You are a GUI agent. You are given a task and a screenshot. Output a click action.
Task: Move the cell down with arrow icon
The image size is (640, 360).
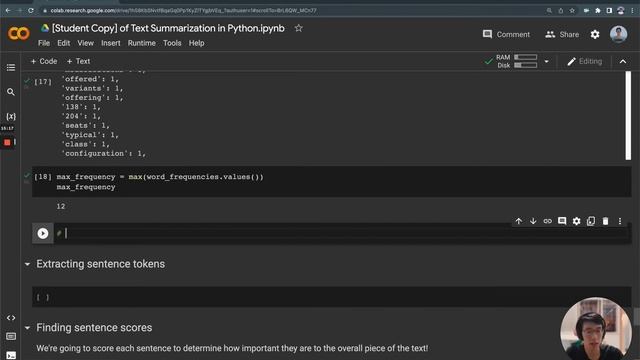533,221
